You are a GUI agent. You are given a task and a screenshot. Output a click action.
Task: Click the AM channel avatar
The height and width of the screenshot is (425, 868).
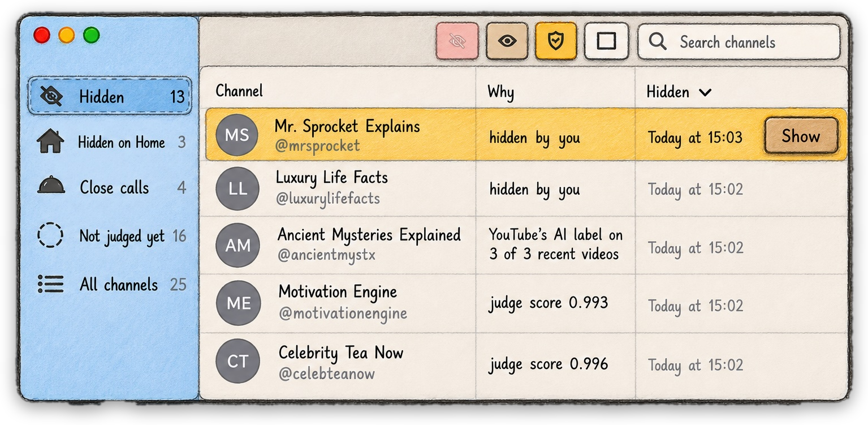238,246
